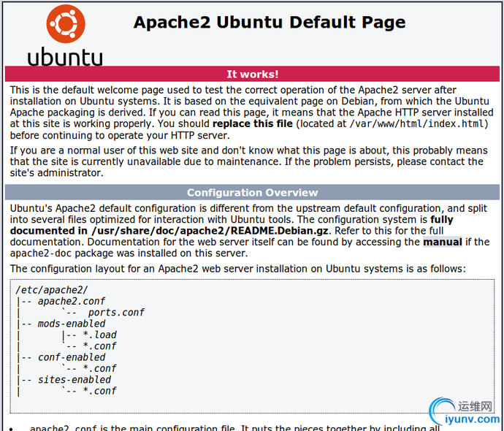Click the sites-enabled tree entry
Screen dimensions: 504x431
click(x=75, y=380)
